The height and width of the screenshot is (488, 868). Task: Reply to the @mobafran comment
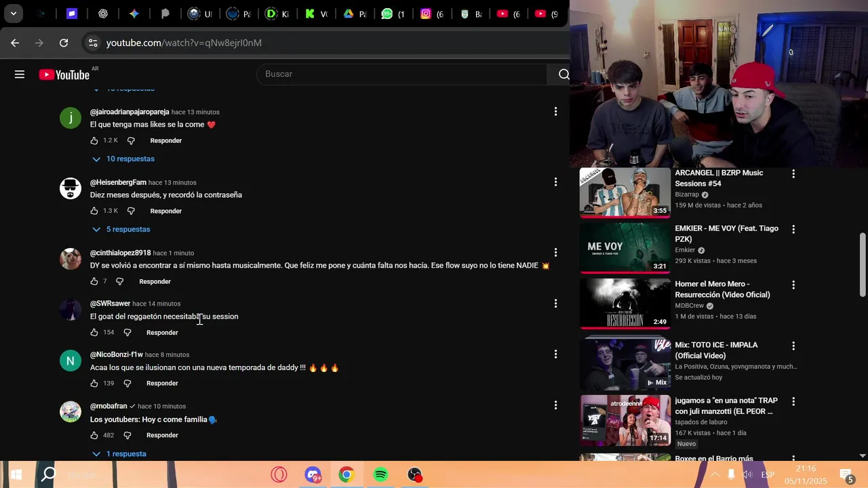click(x=162, y=435)
